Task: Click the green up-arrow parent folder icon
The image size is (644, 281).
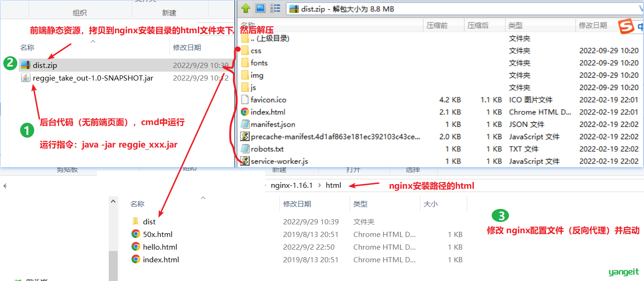Action: pyautogui.click(x=245, y=8)
